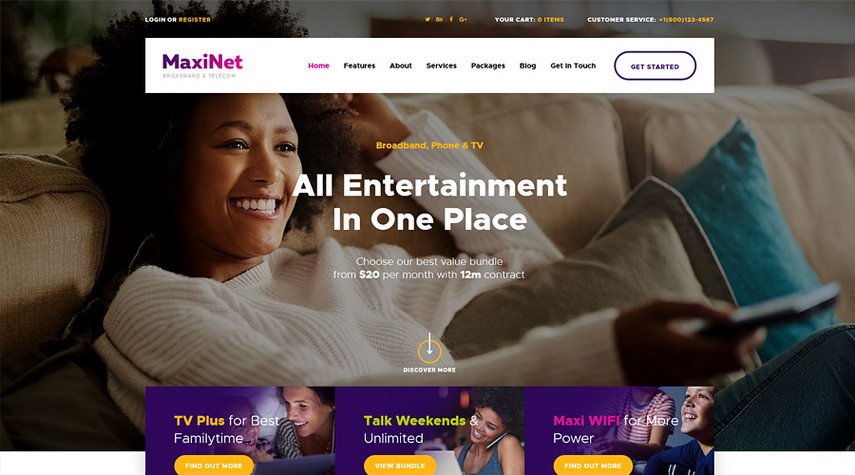Click the Get Started button

click(655, 66)
